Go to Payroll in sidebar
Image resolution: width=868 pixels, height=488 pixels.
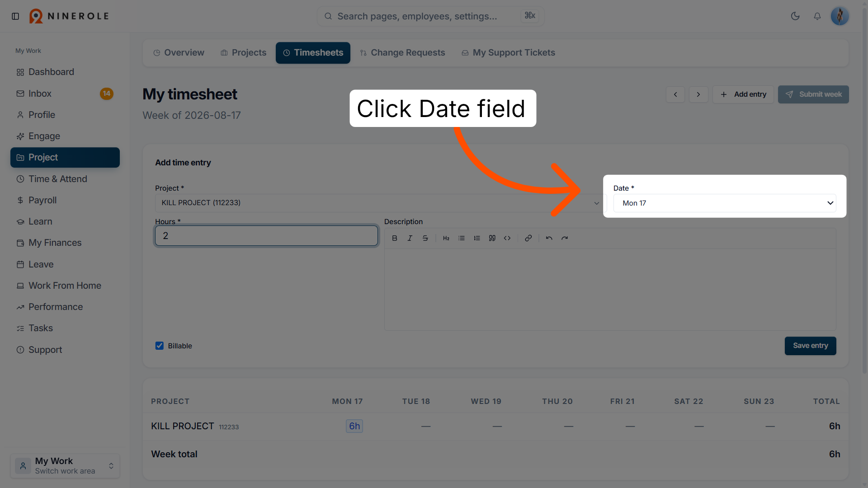(x=65, y=200)
